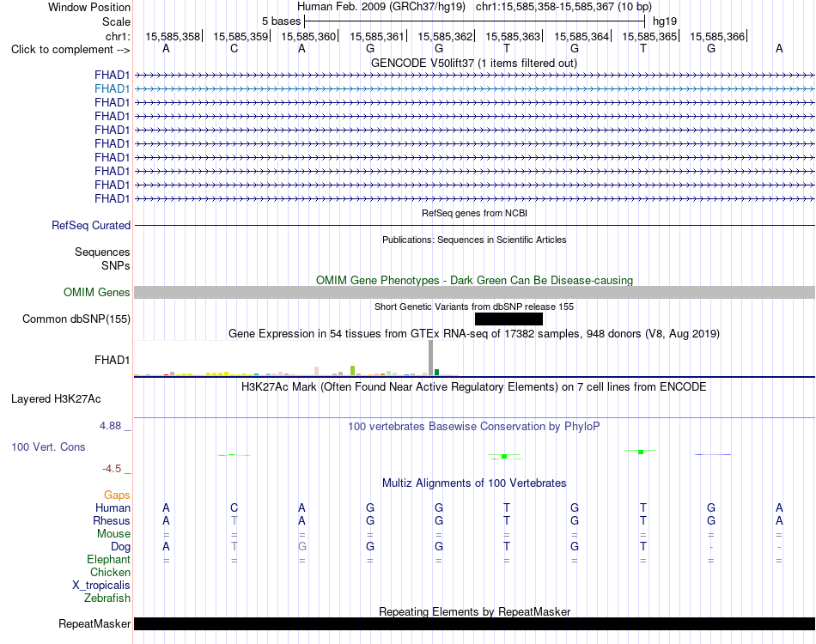Click the C base in the Human row

point(234,507)
